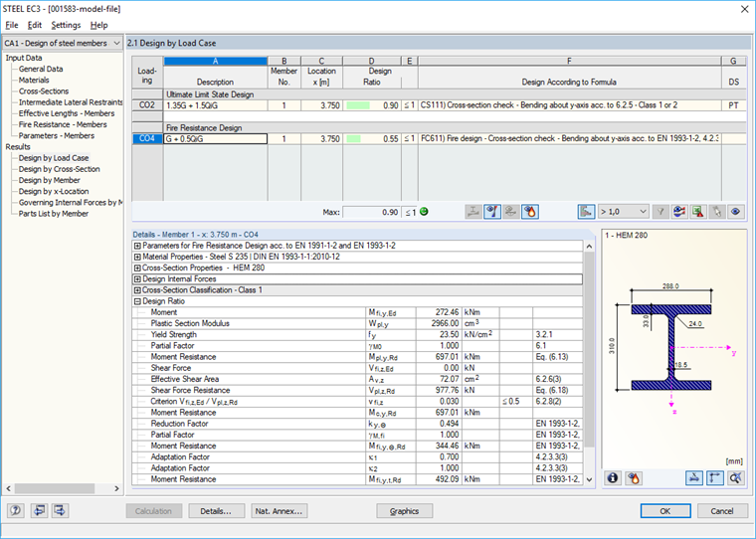Click the Graphics button
This screenshot has height=539, width=756.
pos(404,511)
